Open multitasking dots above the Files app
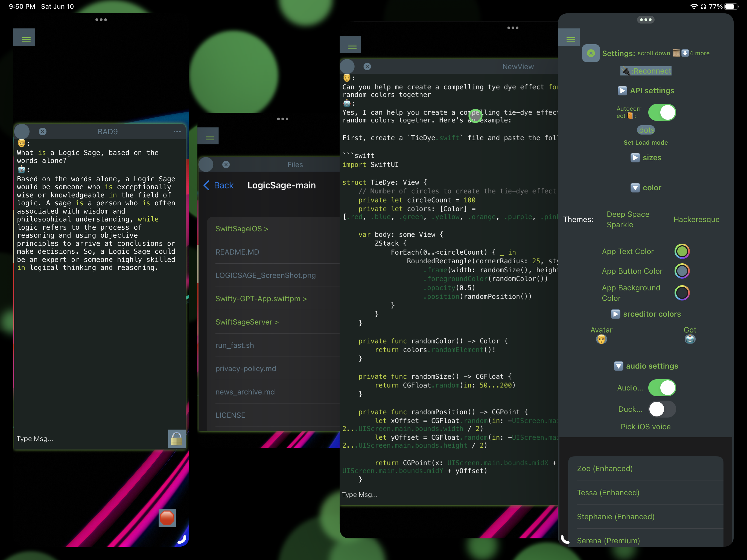747x560 pixels. pyautogui.click(x=283, y=119)
